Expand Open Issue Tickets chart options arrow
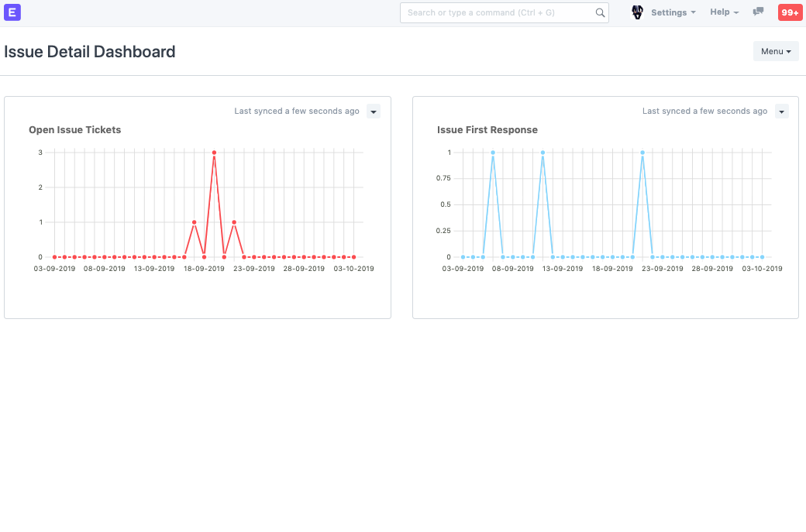Screen dimensions: 806x532 pos(374,112)
